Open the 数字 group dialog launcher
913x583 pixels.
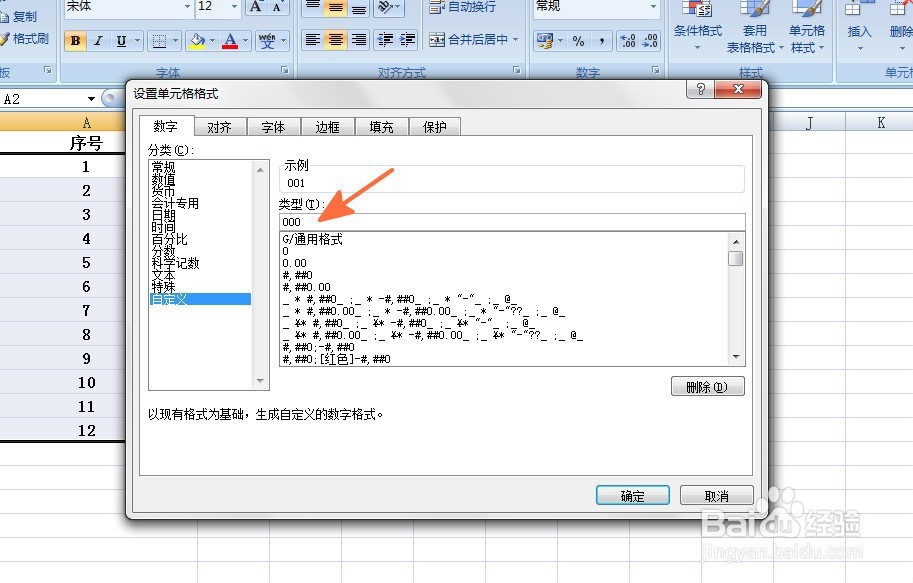pos(656,70)
